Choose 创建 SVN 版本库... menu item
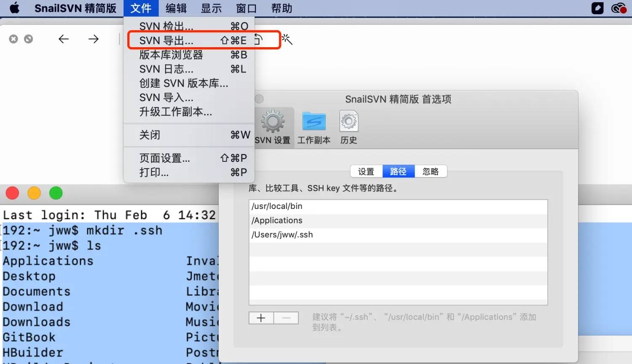 coord(189,83)
